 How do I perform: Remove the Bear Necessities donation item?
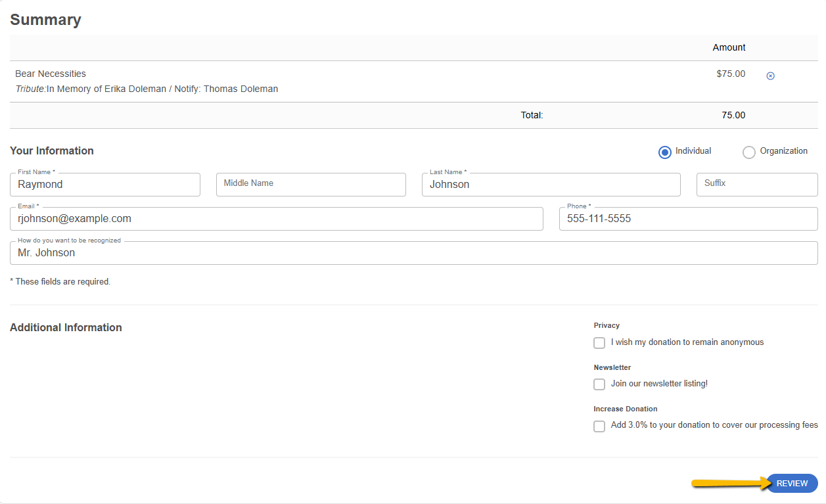point(771,76)
